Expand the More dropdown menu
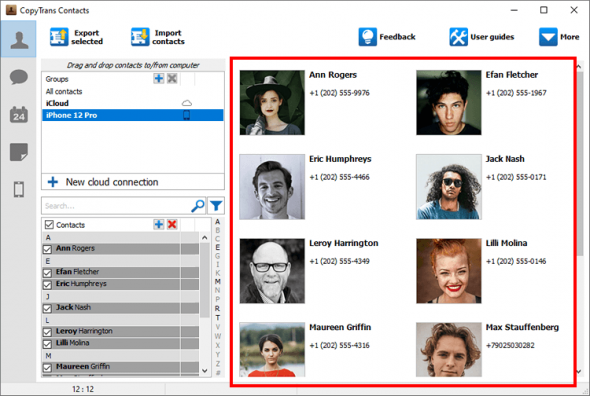Image resolution: width=590 pixels, height=396 pixels. point(559,37)
